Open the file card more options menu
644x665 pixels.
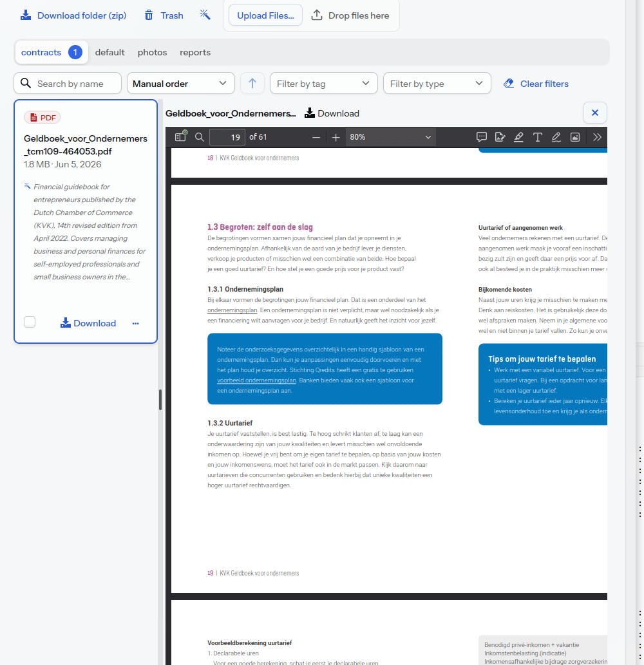click(x=136, y=324)
